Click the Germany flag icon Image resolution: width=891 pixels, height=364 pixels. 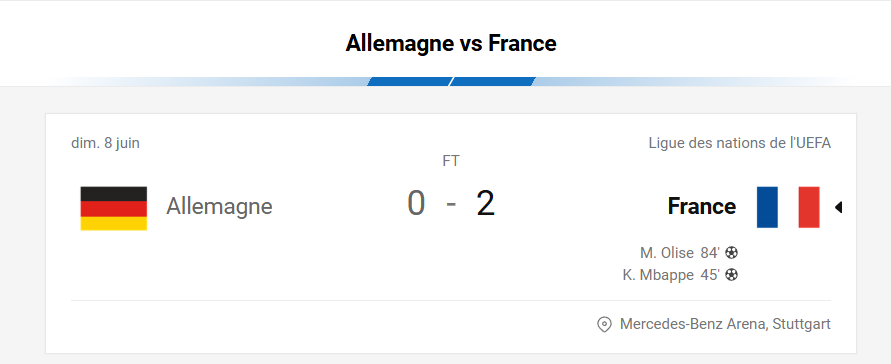[x=114, y=208]
